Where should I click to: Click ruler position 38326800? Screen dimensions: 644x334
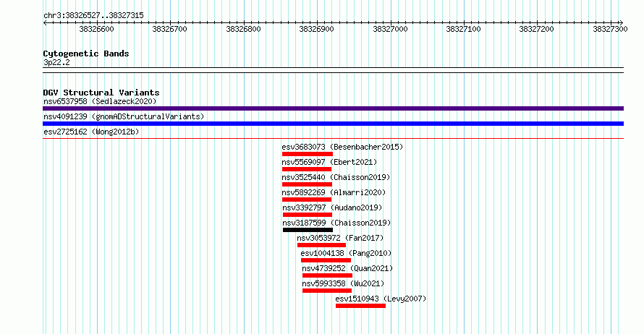pyautogui.click(x=244, y=29)
